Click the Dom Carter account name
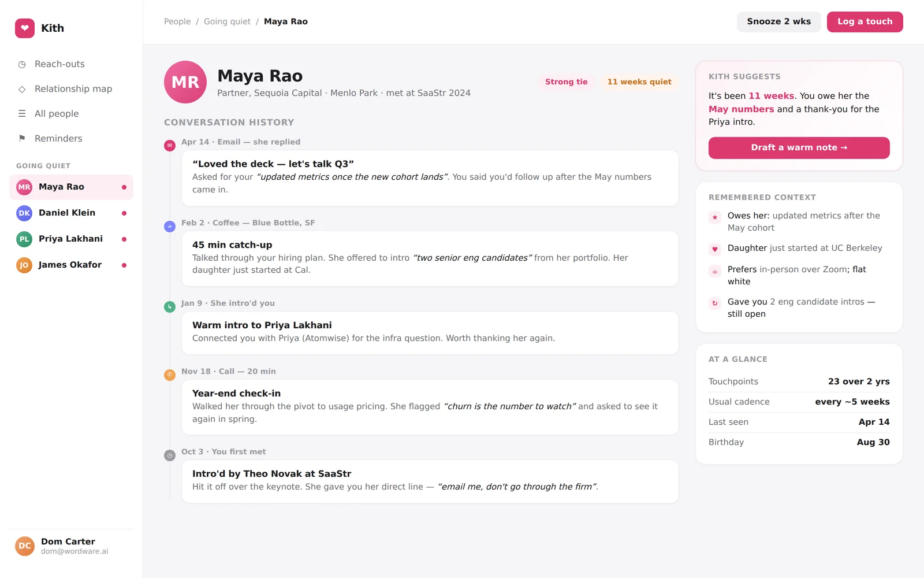This screenshot has width=924, height=578. coord(68,542)
